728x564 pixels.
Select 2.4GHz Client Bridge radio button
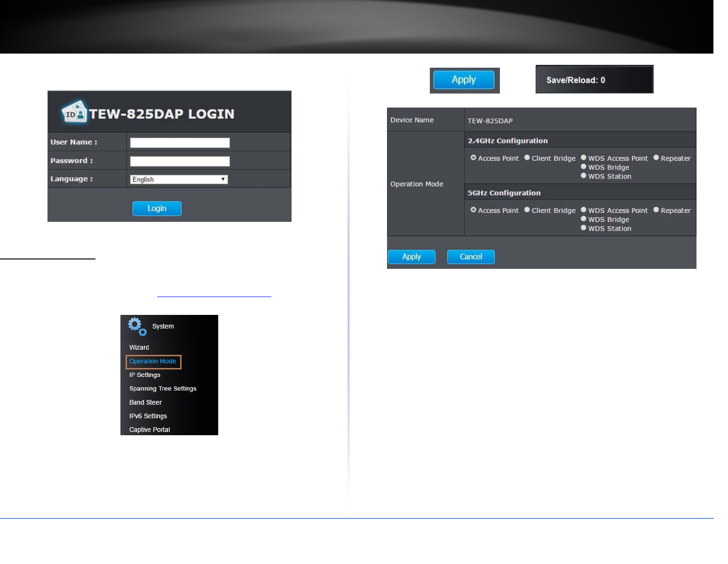527,158
